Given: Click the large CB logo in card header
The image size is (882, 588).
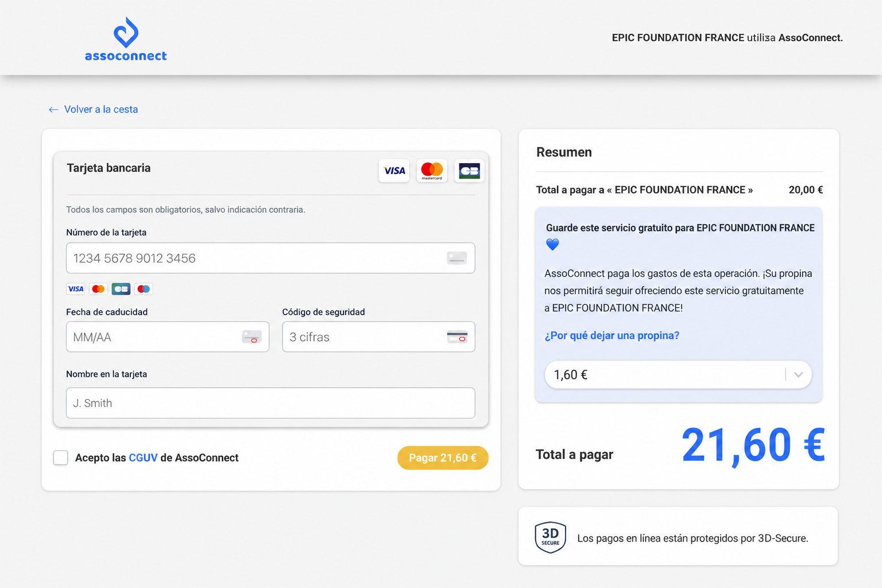Looking at the screenshot, I should 470,171.
